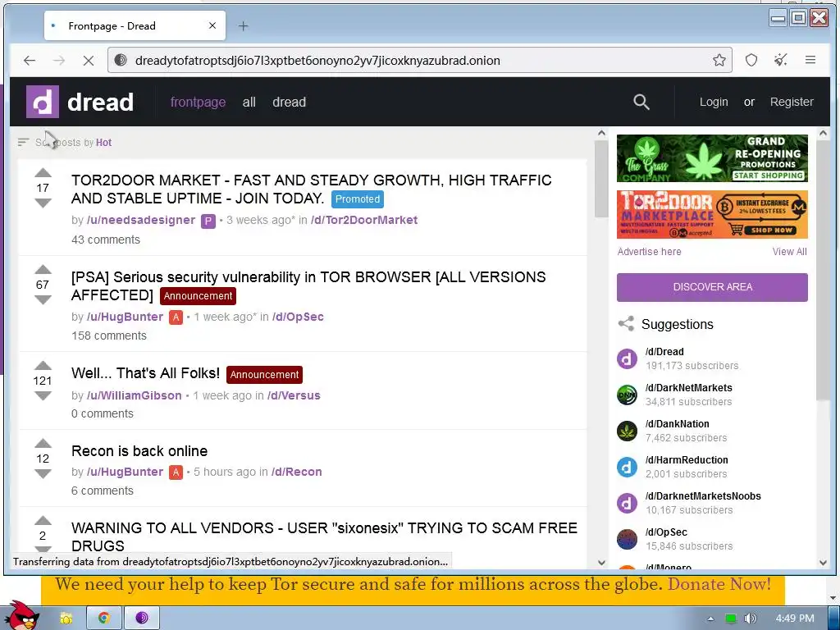Screen dimensions: 840x630
Task: Click the sidebar scrollbar down arrow
Action: [823, 563]
